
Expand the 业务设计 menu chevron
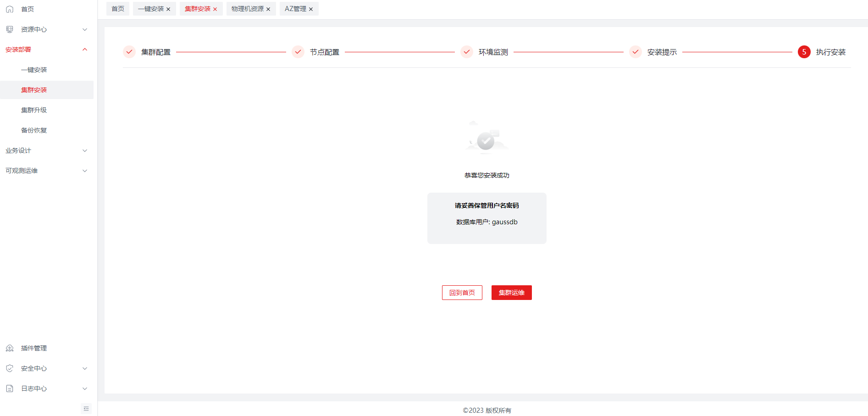pyautogui.click(x=85, y=150)
